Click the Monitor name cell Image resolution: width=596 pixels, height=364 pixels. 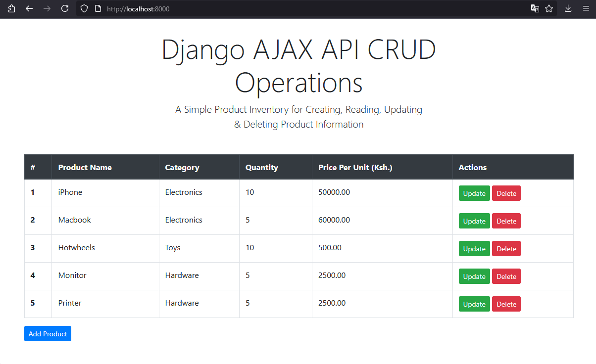point(105,276)
